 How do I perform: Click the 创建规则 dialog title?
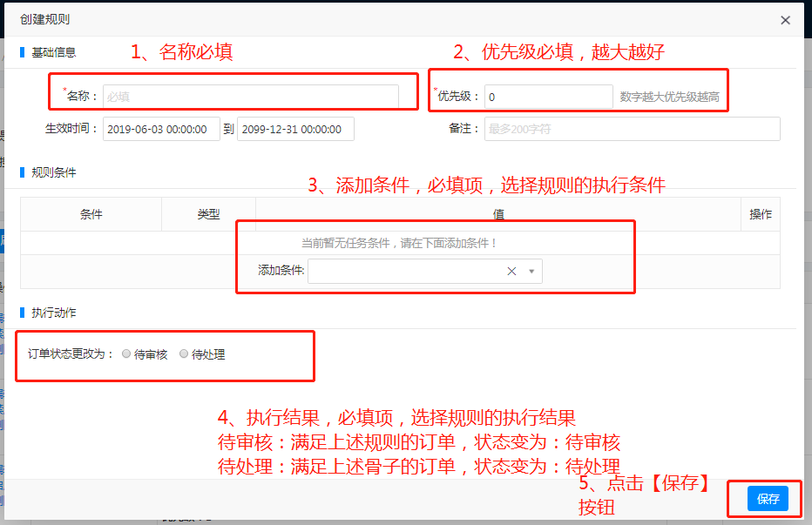[44, 19]
